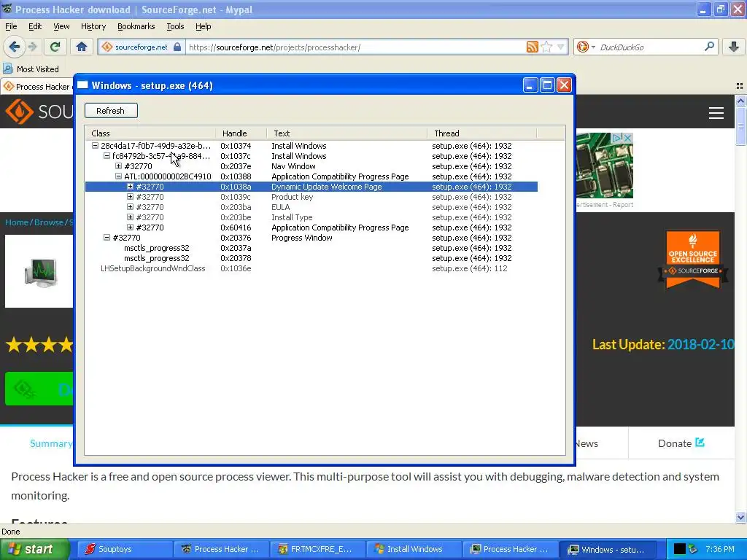Screen dimensions: 747x560
Task: Sort by the Handle column header
Action: [241, 133]
